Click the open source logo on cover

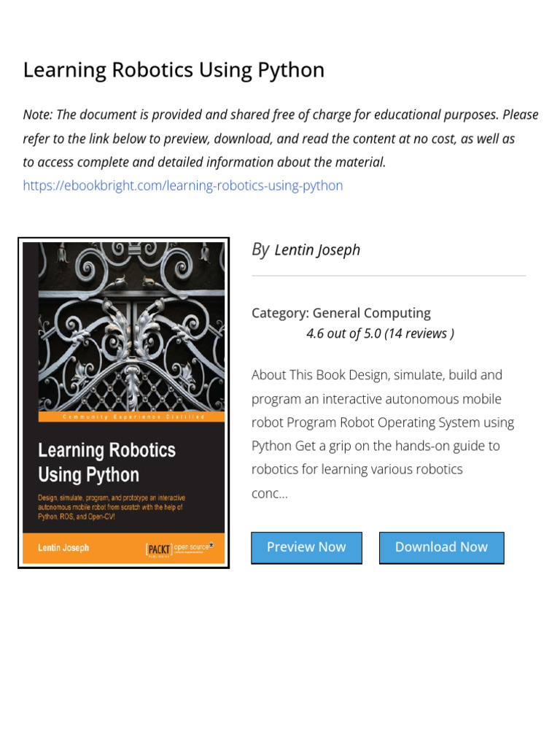pyautogui.click(x=193, y=548)
